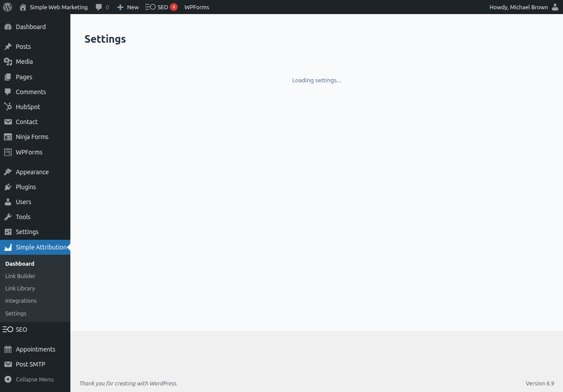Image resolution: width=563 pixels, height=392 pixels.
Task: Open the Plugins menu item
Action: tap(25, 187)
